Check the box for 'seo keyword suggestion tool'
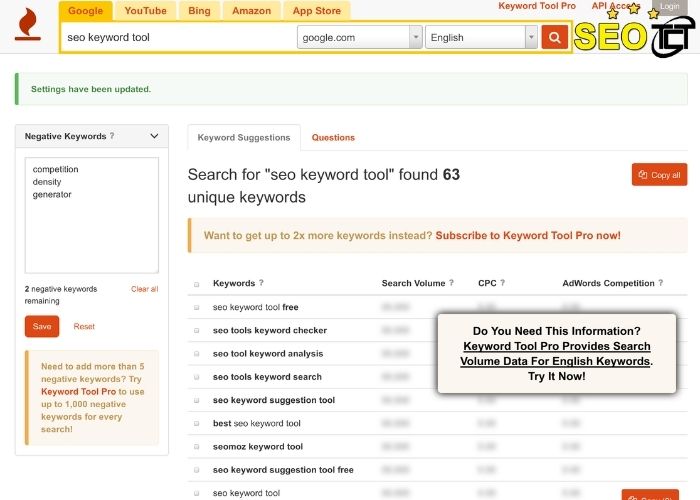The image size is (700, 500). pyautogui.click(x=196, y=400)
